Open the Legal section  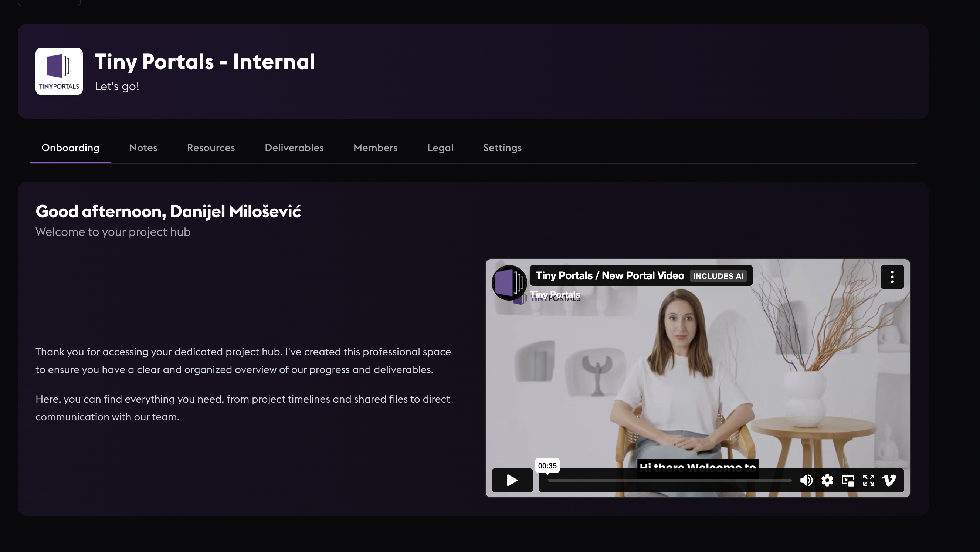click(440, 148)
